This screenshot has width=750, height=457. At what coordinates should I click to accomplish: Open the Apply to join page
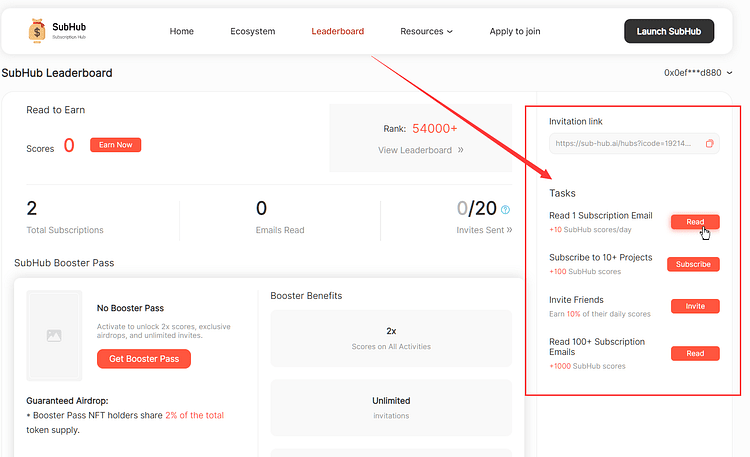tap(515, 31)
